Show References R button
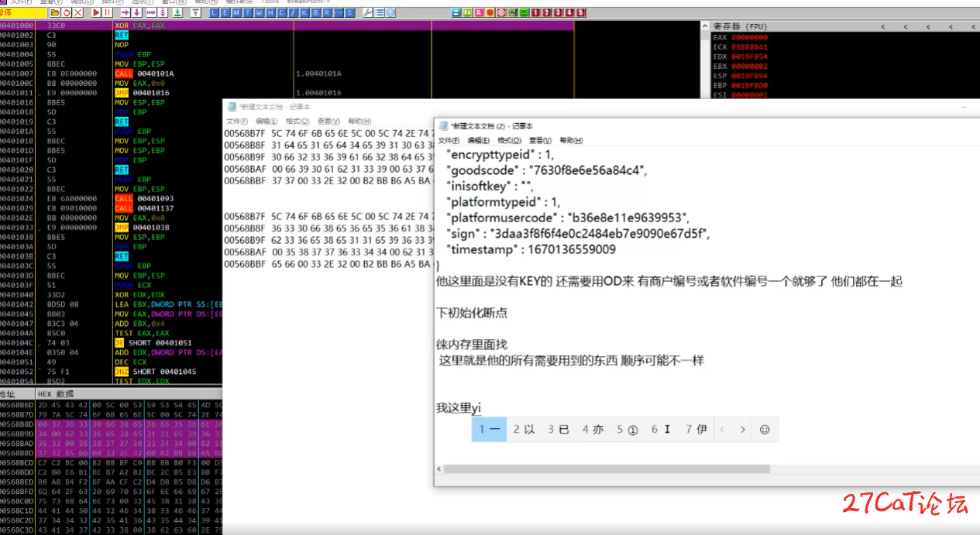 click(327, 12)
